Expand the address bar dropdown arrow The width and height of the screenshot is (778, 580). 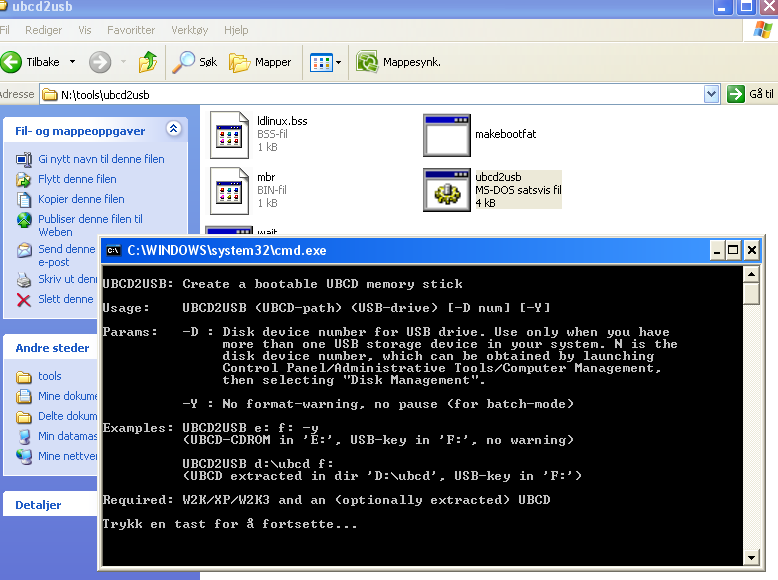click(712, 94)
